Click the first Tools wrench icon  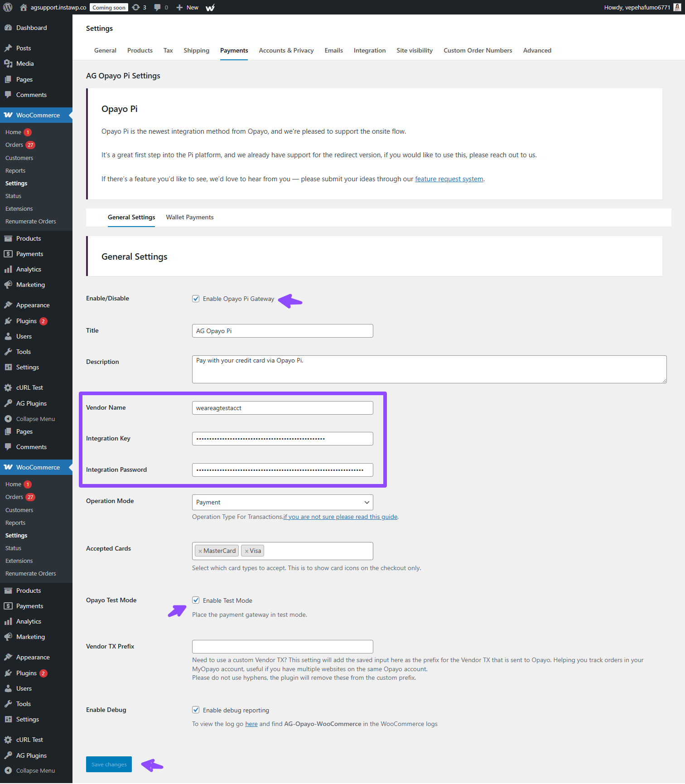click(x=8, y=352)
